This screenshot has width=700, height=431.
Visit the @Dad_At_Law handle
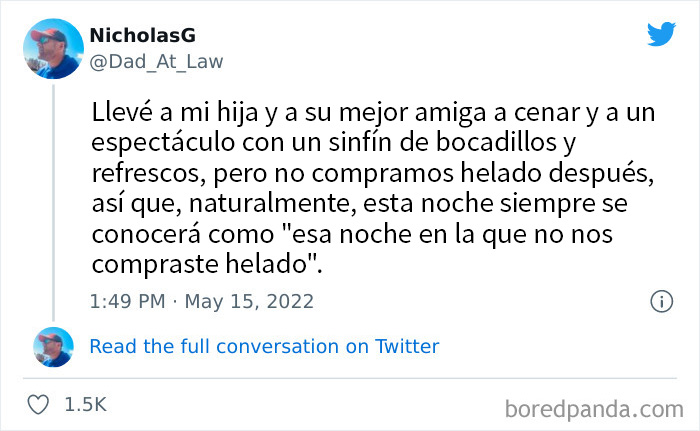click(156, 62)
